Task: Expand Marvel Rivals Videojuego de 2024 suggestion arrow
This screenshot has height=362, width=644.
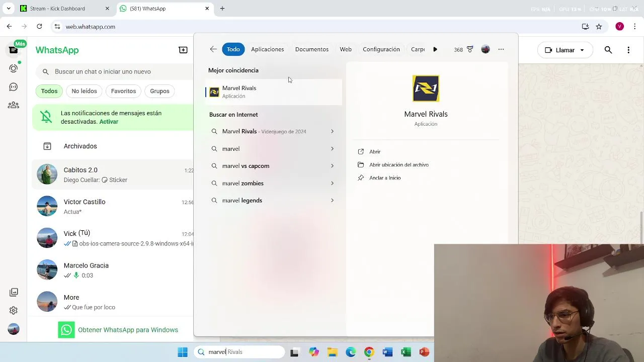Action: coord(332,131)
